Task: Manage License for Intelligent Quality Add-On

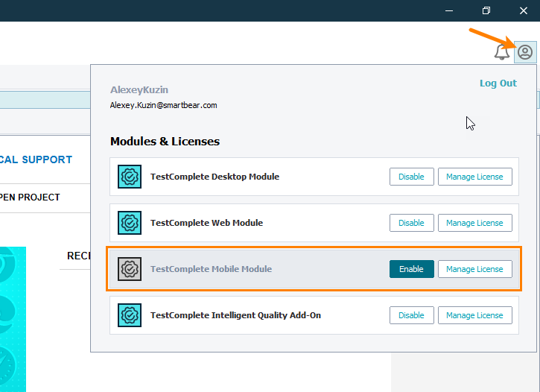Action: click(475, 315)
